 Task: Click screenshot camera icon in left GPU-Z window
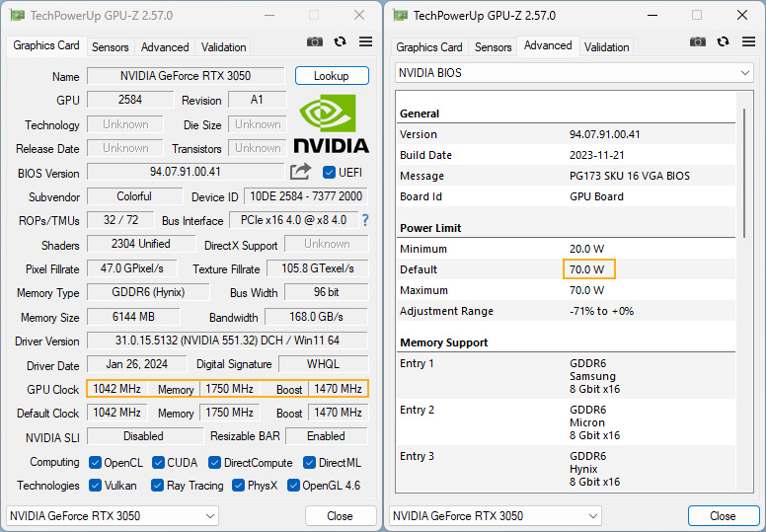point(315,41)
